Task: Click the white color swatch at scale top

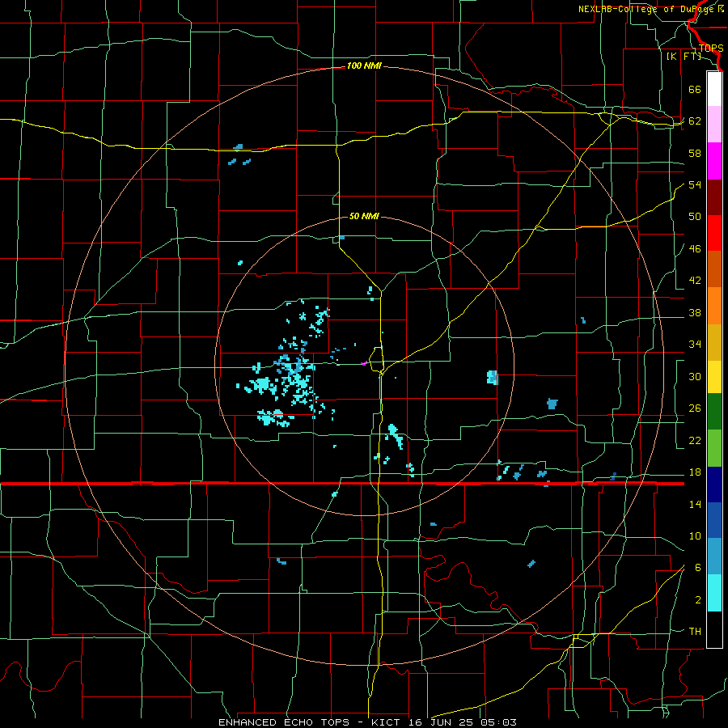Action: tap(714, 89)
